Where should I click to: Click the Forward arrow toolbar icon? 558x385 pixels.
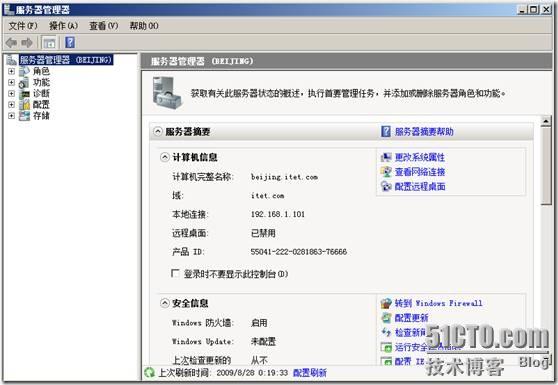(x=27, y=43)
